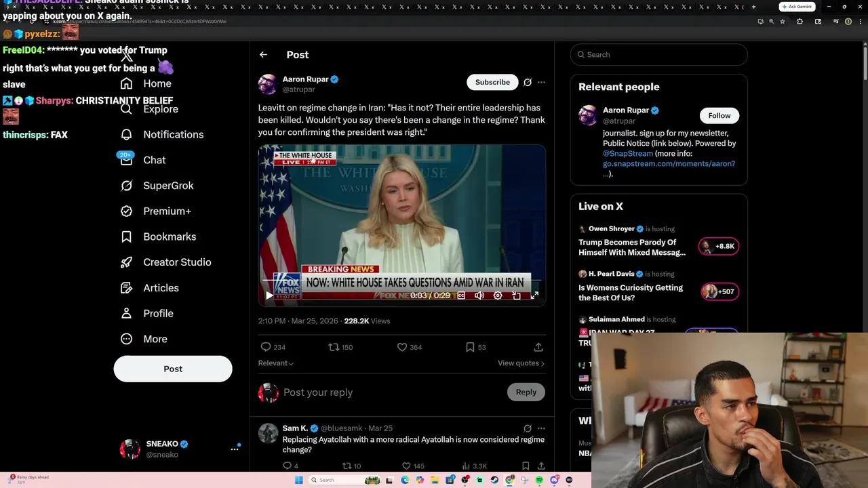Open Steam from taskbar

(494, 480)
